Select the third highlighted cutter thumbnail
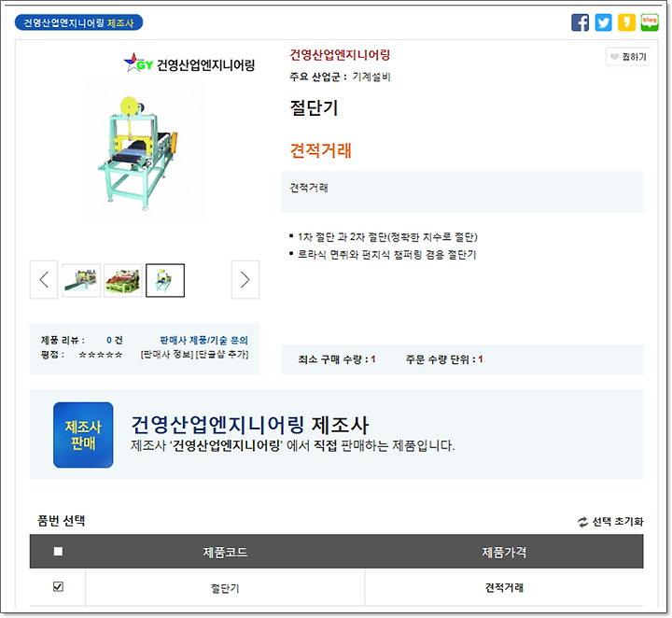 165,280
